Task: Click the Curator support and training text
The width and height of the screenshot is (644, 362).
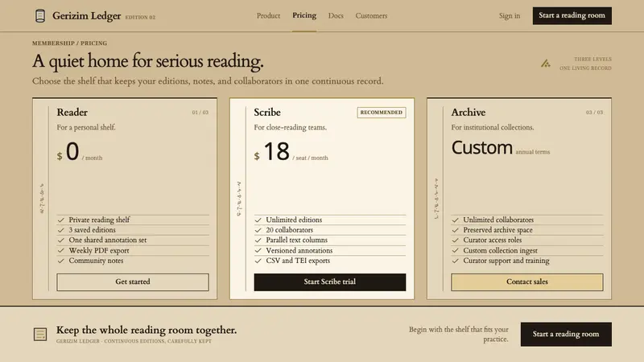Action: [x=506, y=261]
